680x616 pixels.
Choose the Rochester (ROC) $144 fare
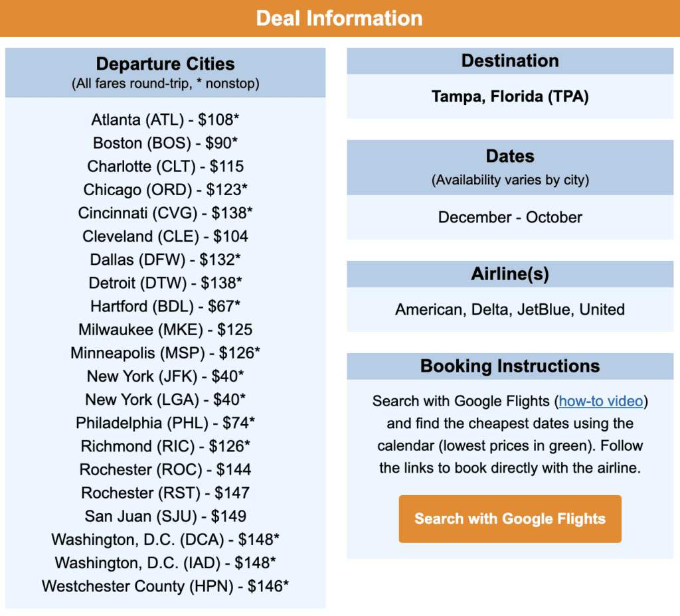[165, 469]
